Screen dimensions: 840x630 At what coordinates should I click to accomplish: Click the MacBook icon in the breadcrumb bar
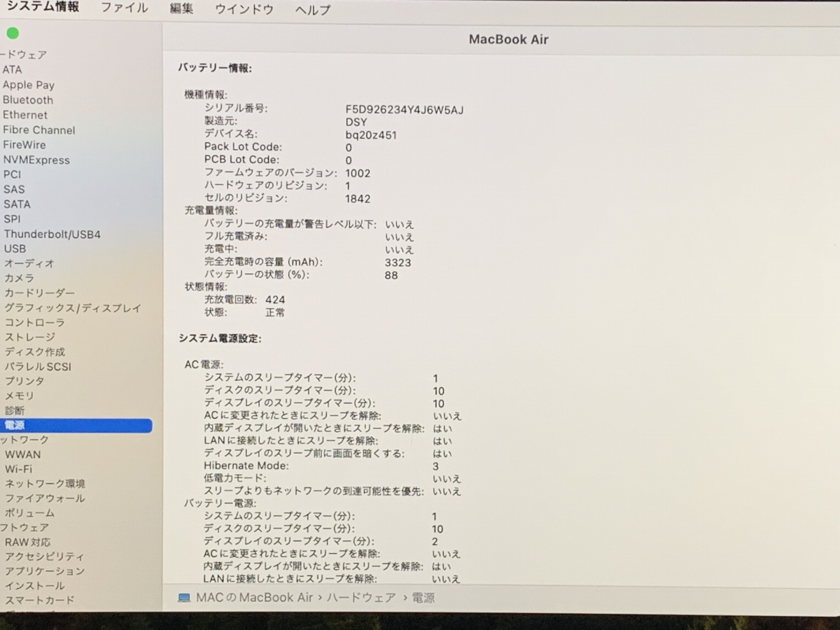(x=183, y=597)
